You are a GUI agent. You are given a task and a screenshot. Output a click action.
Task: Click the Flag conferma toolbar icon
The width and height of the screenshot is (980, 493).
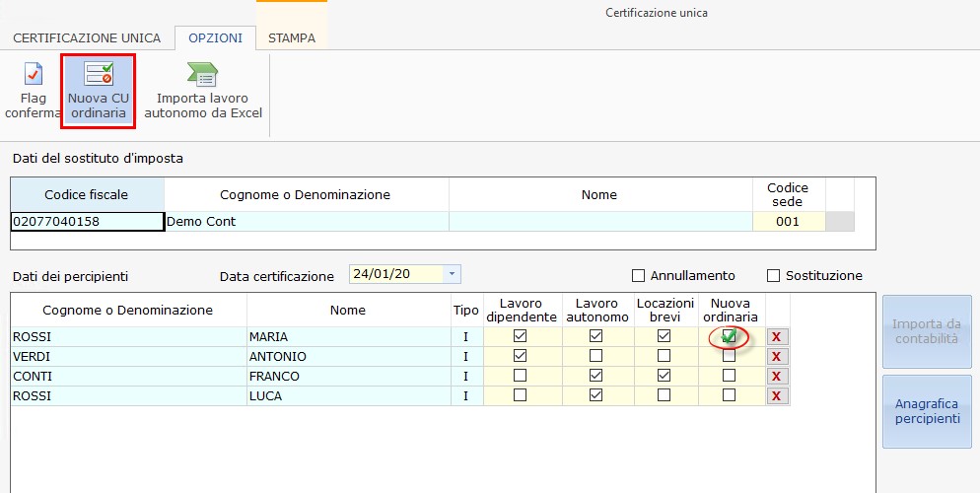pyautogui.click(x=33, y=90)
